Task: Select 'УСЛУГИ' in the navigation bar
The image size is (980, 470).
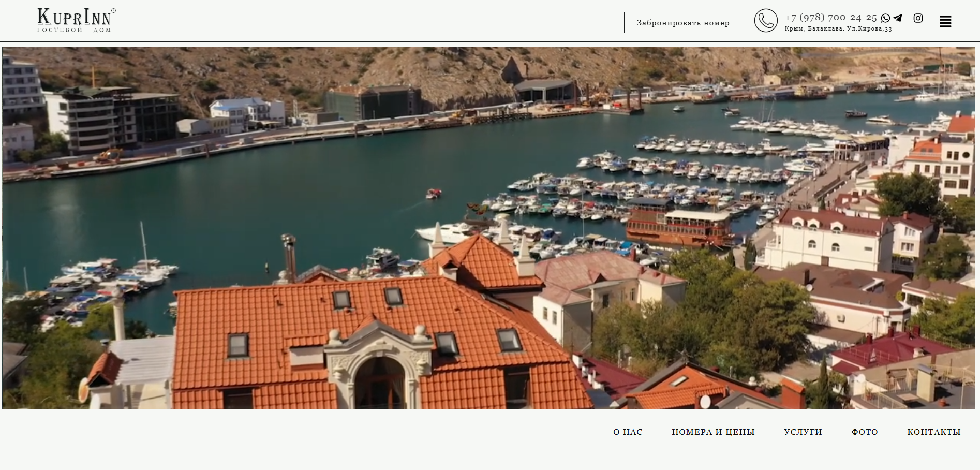Action: tap(803, 432)
